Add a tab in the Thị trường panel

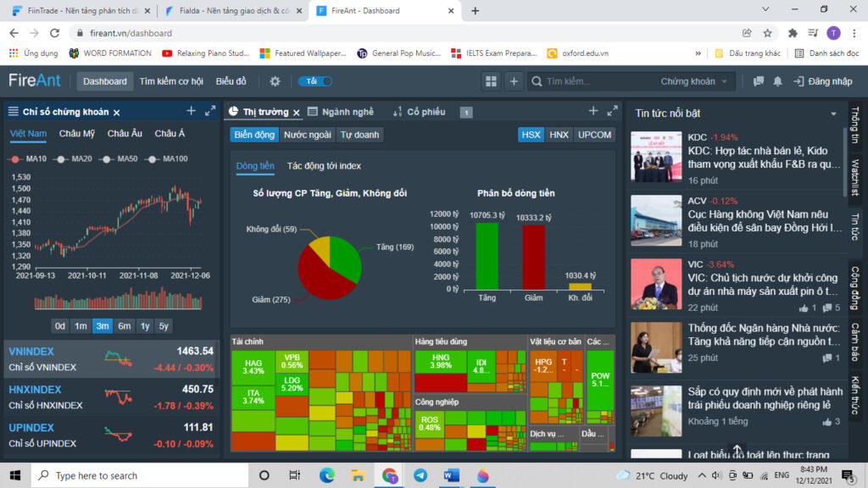click(x=593, y=111)
